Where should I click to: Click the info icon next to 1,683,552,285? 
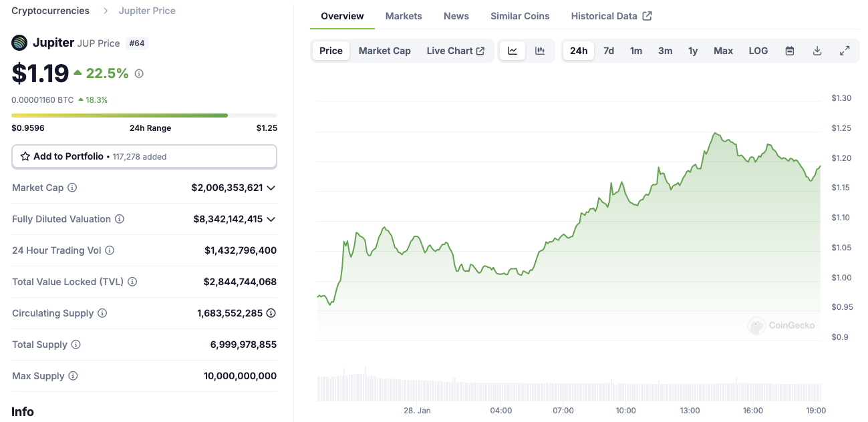[271, 313]
